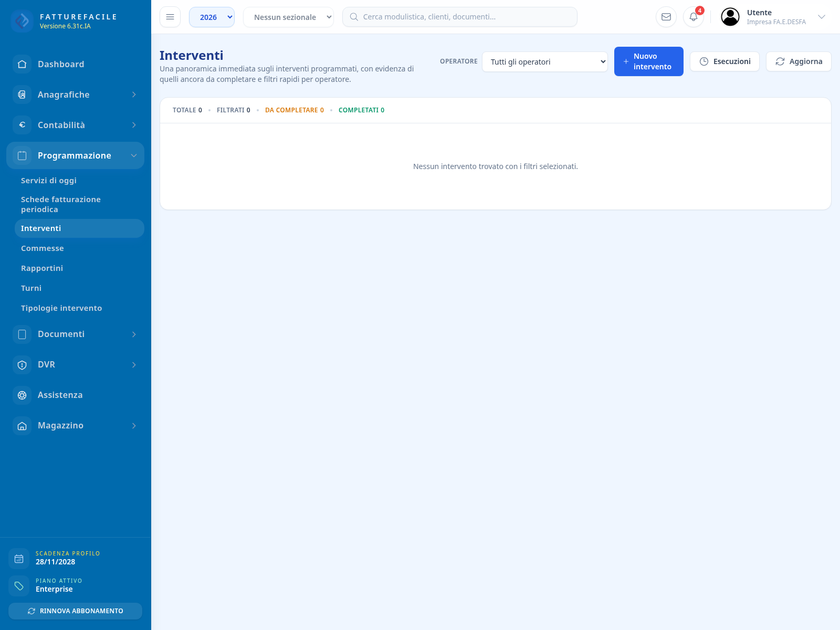Click the Magazzino warehouse icon
Image resolution: width=840 pixels, height=630 pixels.
[22, 425]
